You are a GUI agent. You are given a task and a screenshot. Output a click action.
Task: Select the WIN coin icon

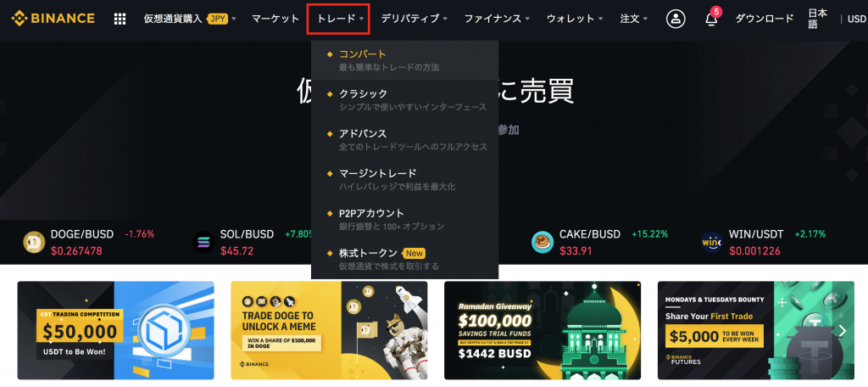712,242
